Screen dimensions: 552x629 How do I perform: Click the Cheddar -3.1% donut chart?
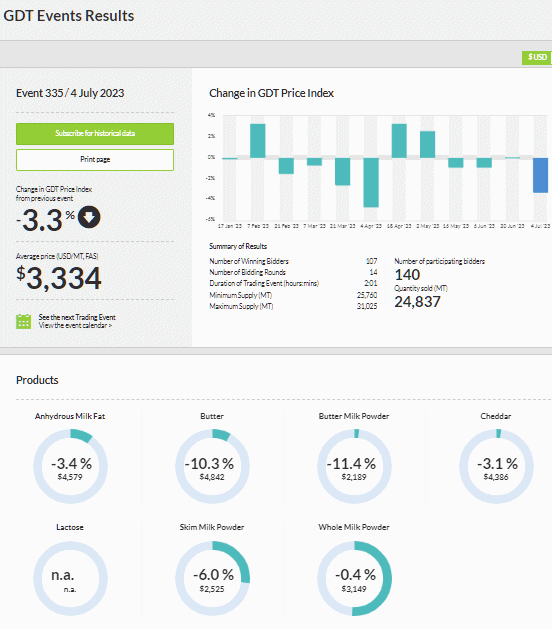click(x=496, y=466)
